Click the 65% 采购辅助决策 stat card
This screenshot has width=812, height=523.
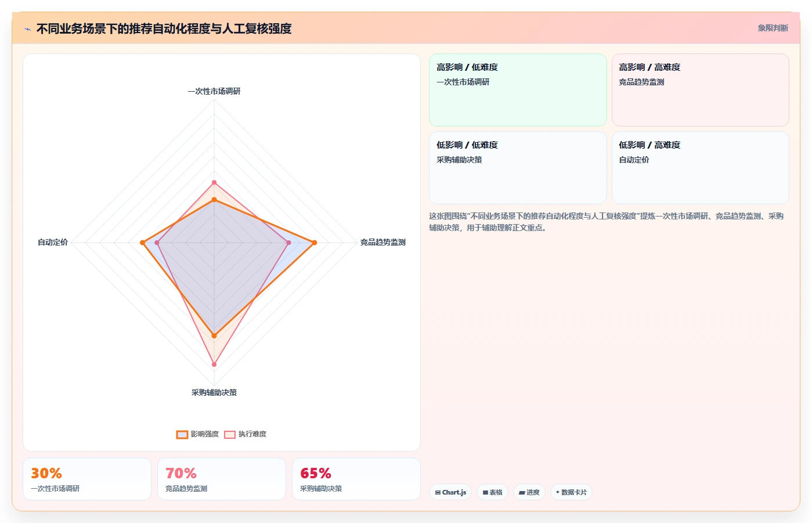(356, 479)
